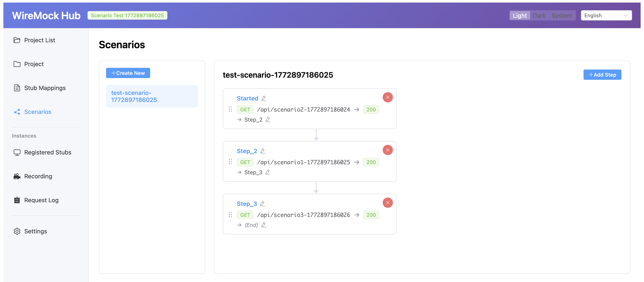Image resolution: width=644 pixels, height=282 pixels.
Task: Click the language dropdown chevron arrow
Action: pyautogui.click(x=625, y=16)
